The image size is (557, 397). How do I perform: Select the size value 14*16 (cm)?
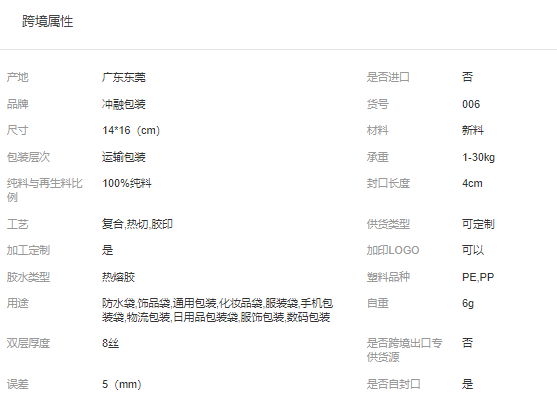[x=131, y=130]
